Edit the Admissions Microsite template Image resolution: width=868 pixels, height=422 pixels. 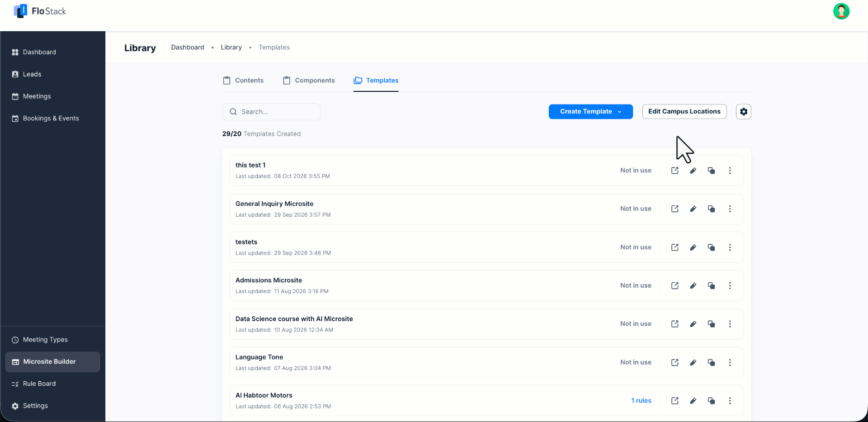tap(693, 285)
